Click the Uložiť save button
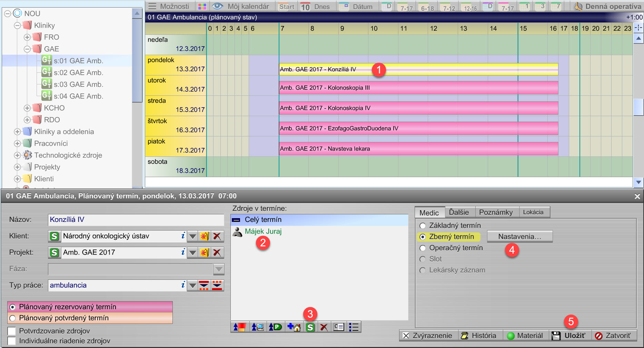Screen dimensions: 644x348 click(x=570, y=336)
